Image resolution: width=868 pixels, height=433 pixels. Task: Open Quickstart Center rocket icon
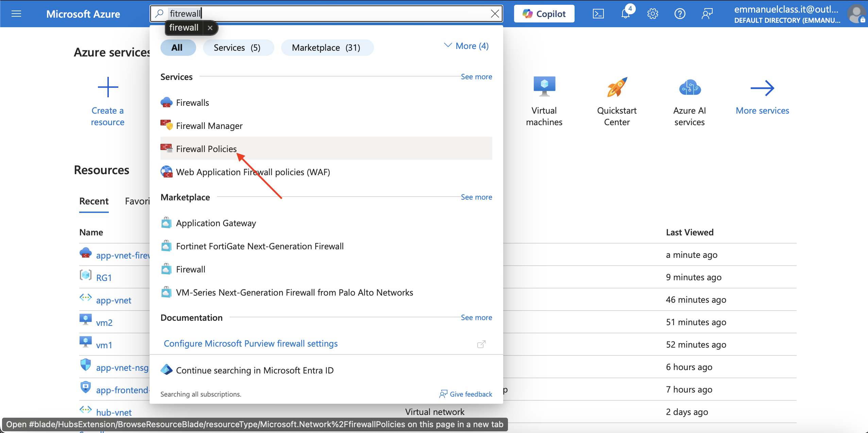tap(617, 87)
